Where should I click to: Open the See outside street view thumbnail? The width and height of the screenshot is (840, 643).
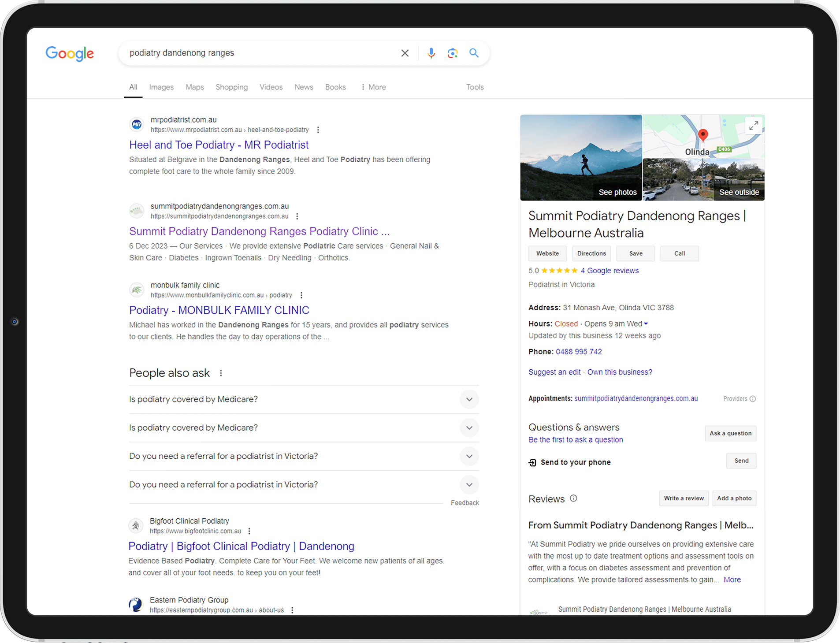(704, 180)
